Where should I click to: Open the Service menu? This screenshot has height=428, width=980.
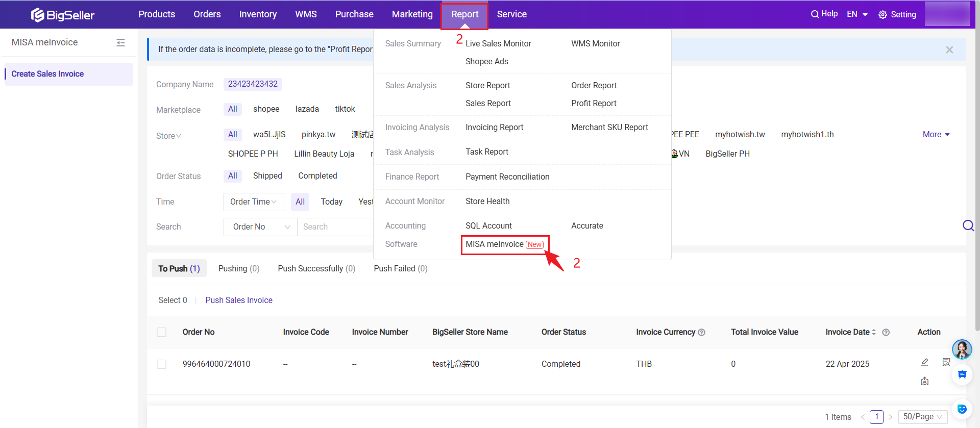(x=512, y=14)
